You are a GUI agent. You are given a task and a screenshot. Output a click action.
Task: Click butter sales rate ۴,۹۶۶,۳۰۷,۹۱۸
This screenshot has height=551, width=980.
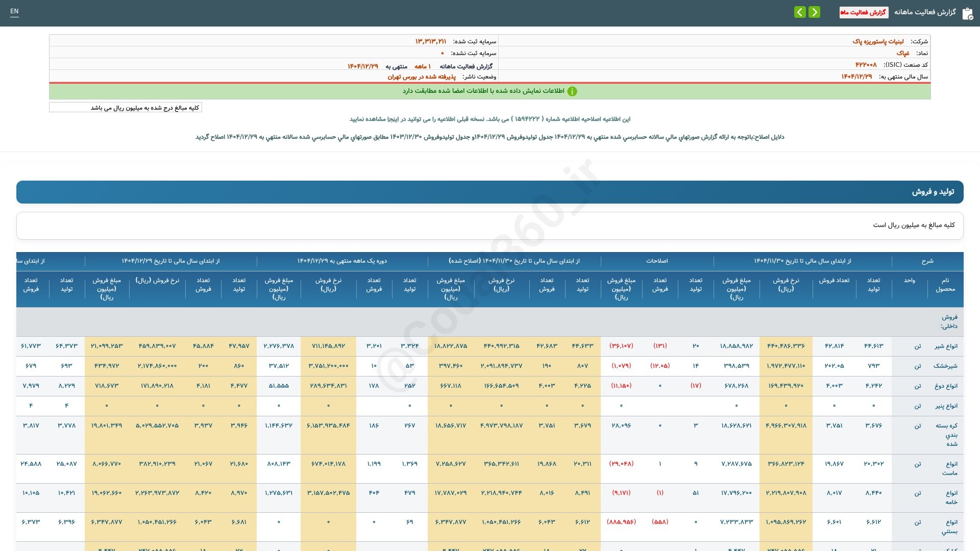786,425
